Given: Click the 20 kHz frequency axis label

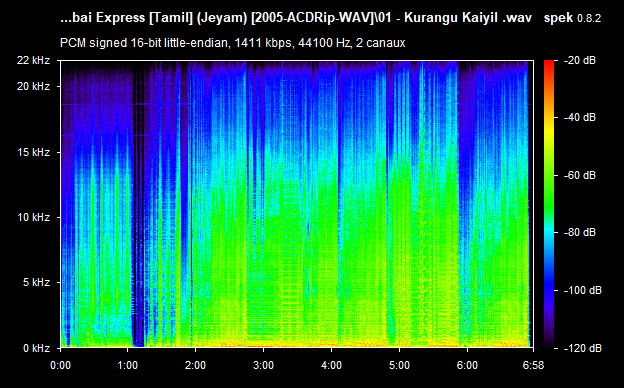Looking at the screenshot, I should pos(33,86).
